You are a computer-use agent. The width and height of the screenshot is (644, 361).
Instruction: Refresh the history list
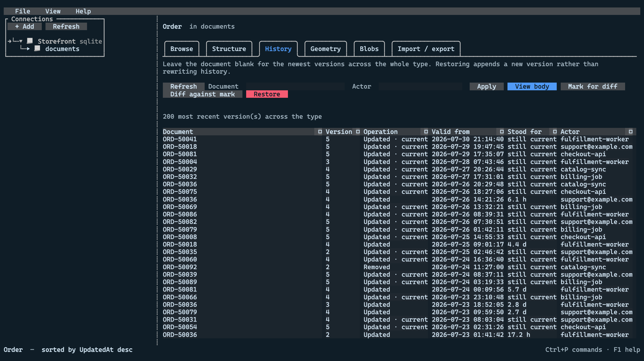pyautogui.click(x=184, y=86)
